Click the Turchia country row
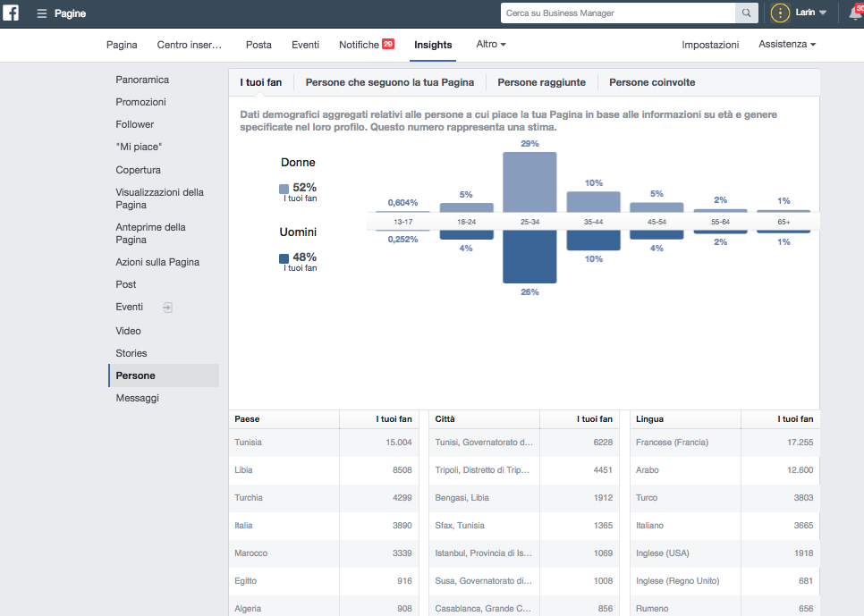864x616 pixels. point(324,497)
